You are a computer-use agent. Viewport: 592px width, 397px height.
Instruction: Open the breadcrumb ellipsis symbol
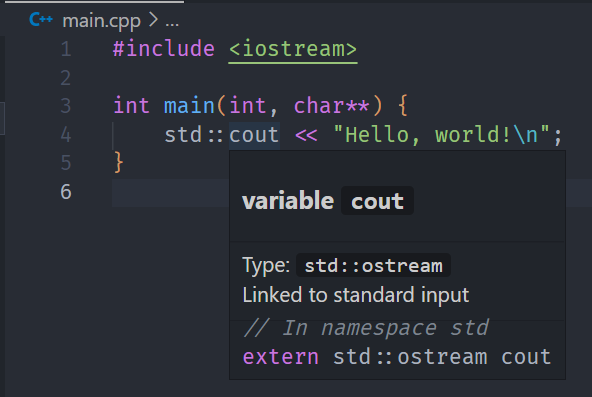click(172, 24)
